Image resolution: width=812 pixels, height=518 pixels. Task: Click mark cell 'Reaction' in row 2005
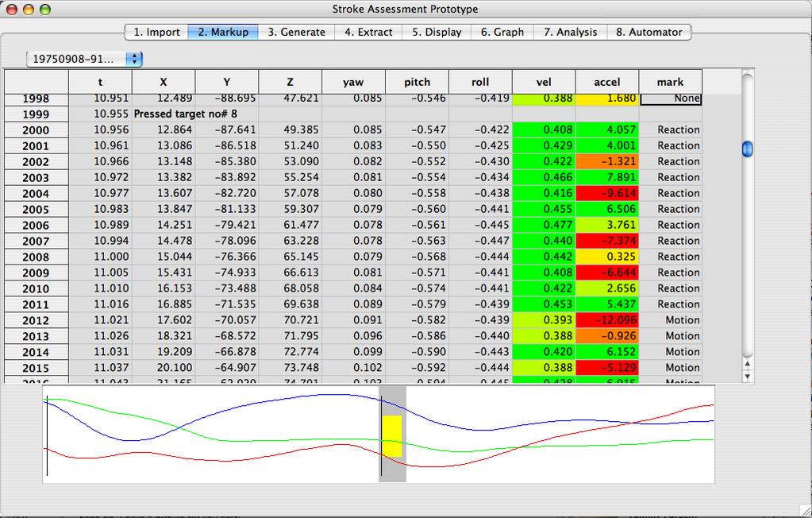point(671,209)
